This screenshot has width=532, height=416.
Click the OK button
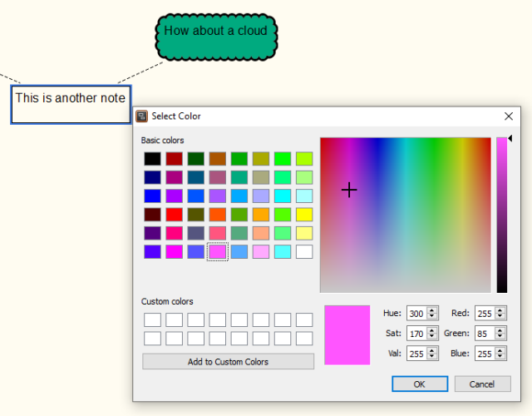pos(420,384)
